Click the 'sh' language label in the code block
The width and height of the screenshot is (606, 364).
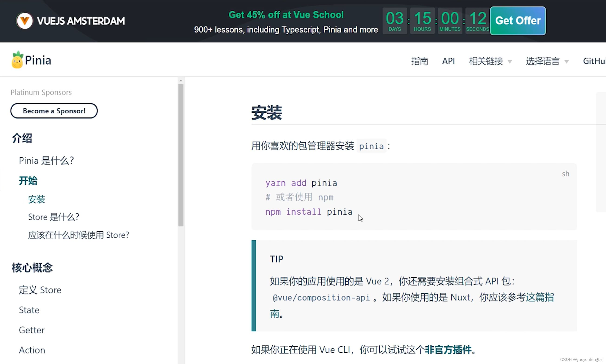click(x=566, y=174)
